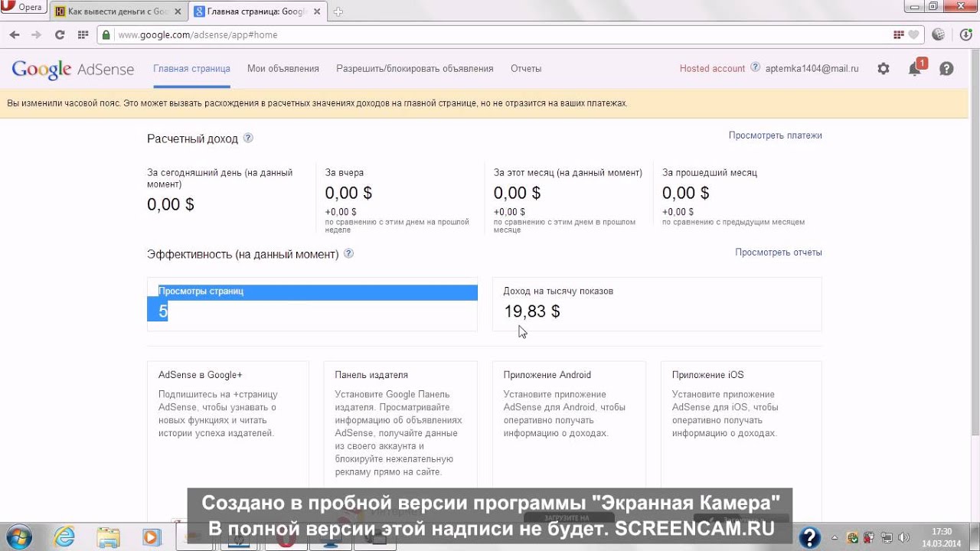Screen dimensions: 980x551
Task: Click the help icon next to Hosted account
Action: pos(756,67)
